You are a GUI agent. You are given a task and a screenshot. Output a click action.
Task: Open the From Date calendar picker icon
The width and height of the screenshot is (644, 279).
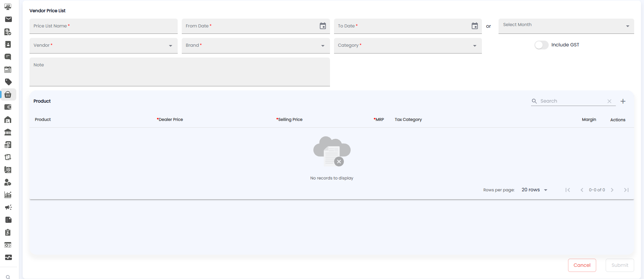323,26
